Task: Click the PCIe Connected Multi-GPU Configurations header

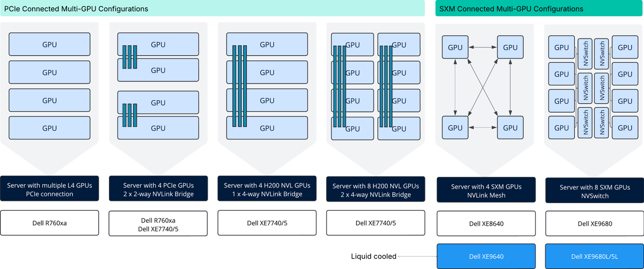Action: (x=213, y=9)
